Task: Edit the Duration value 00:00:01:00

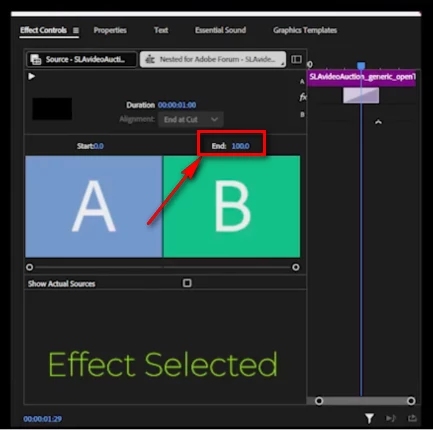Action: pos(177,105)
